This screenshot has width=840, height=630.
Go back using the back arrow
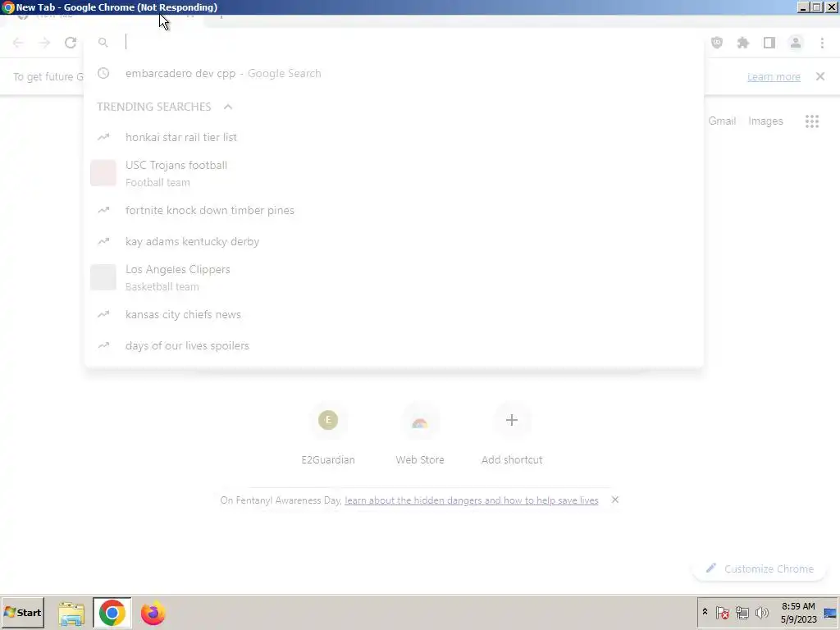(18, 43)
